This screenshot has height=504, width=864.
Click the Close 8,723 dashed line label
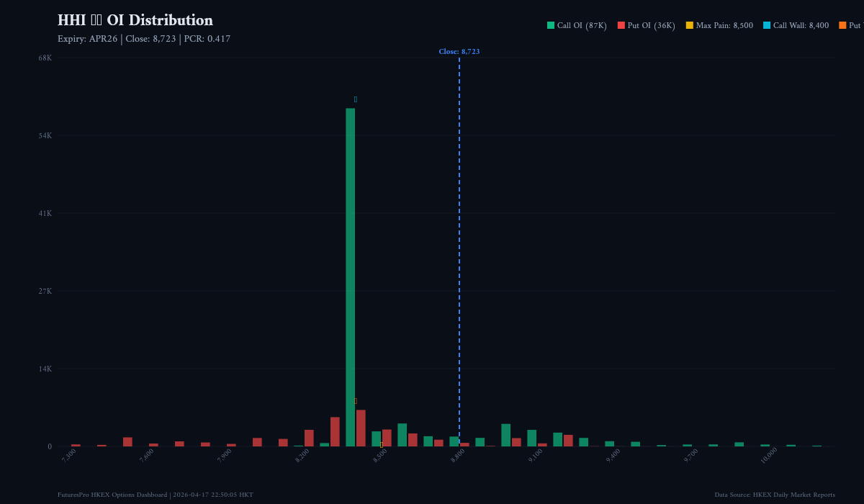pos(459,51)
